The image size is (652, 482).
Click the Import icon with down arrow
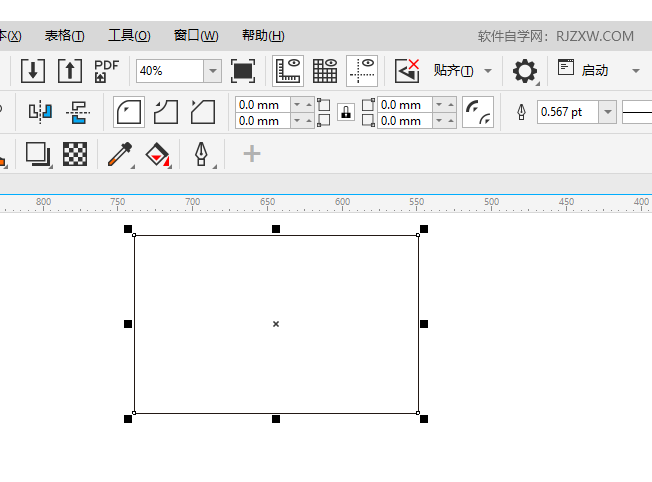pos(34,71)
